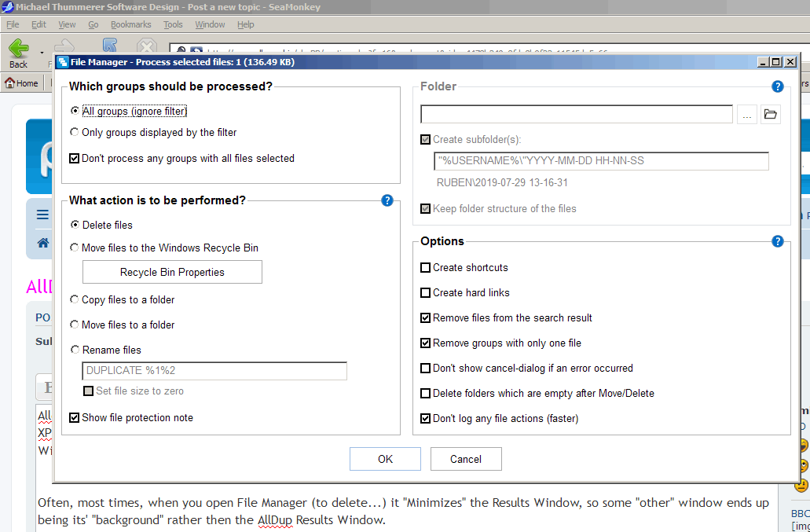
Task: Toggle Remove groups with only one file
Action: [426, 343]
